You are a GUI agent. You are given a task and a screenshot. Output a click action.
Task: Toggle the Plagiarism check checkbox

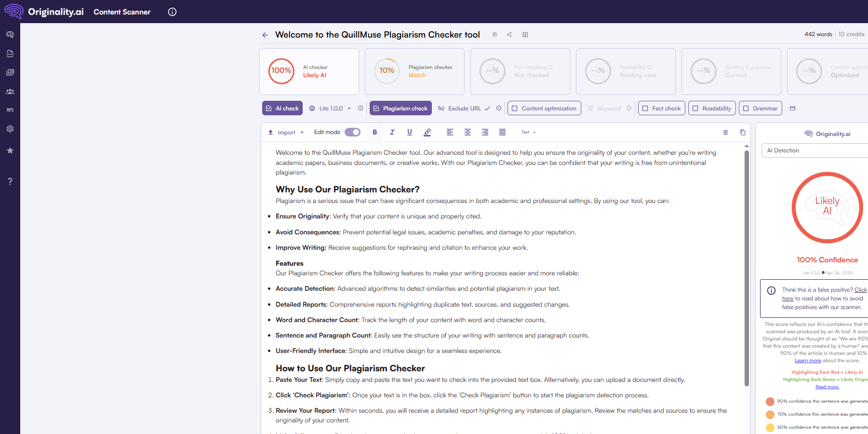coord(376,108)
